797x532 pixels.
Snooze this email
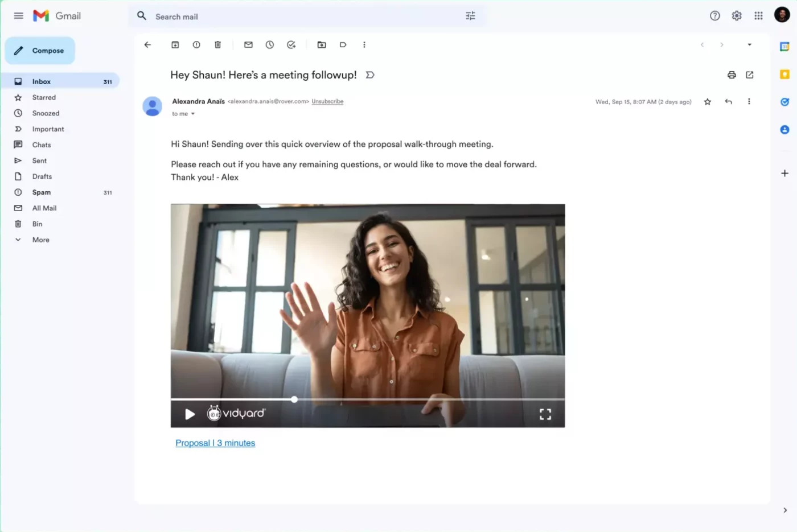pos(270,45)
